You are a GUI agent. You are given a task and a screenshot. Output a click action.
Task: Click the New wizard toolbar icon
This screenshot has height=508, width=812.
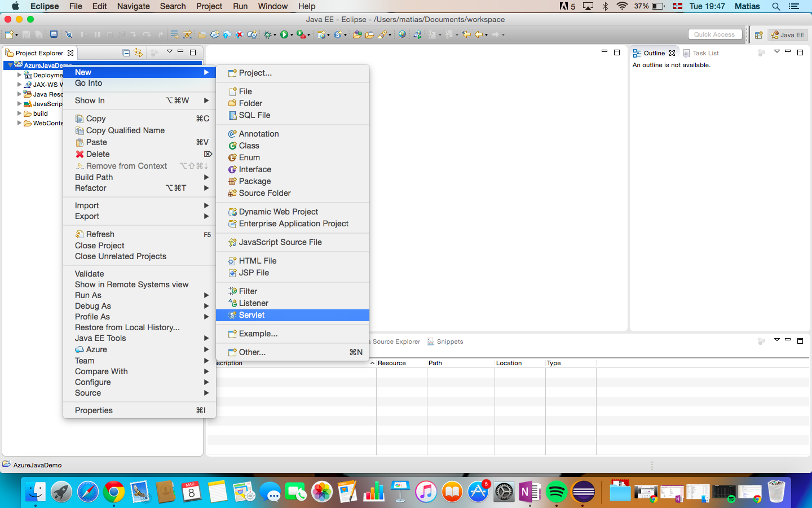10,34
